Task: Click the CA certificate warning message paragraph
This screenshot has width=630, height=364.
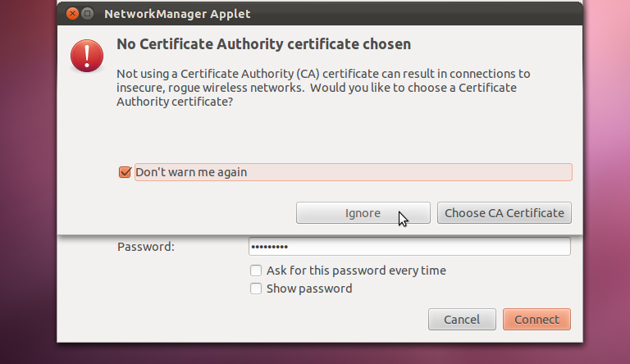Action: (323, 88)
